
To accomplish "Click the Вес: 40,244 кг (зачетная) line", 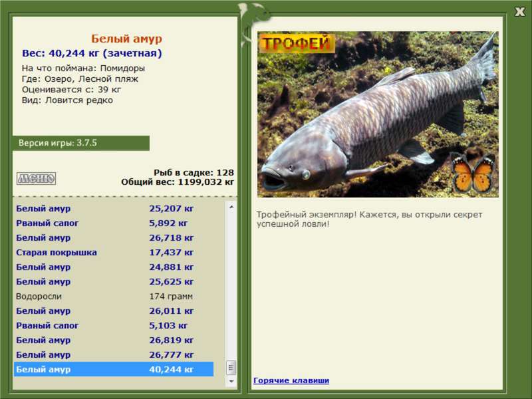I will tap(92, 53).
